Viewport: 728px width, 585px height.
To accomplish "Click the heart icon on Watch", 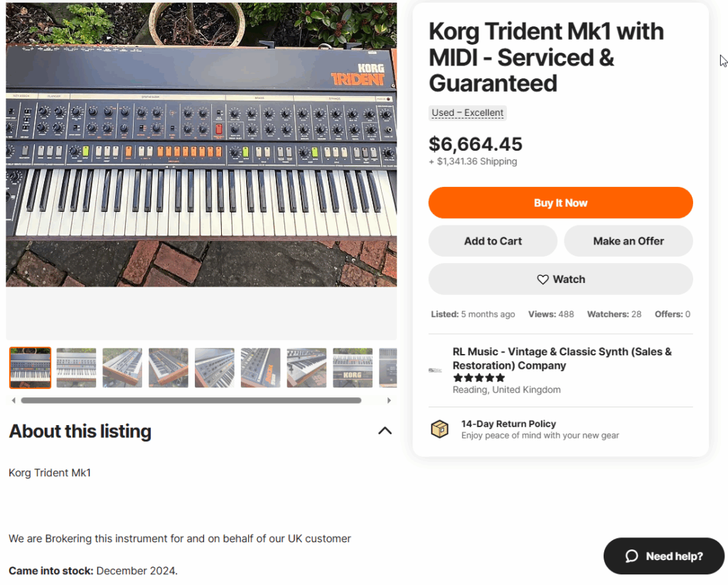I will click(x=543, y=279).
